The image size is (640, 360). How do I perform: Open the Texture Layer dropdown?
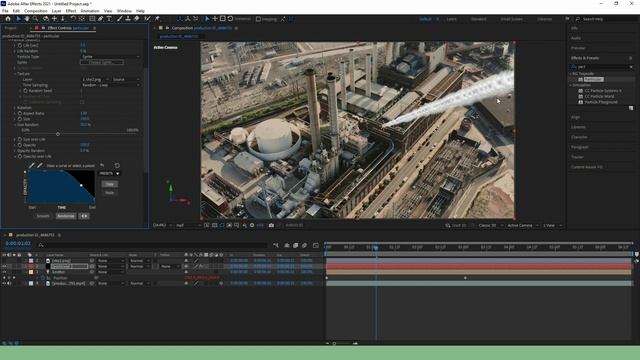click(96, 79)
